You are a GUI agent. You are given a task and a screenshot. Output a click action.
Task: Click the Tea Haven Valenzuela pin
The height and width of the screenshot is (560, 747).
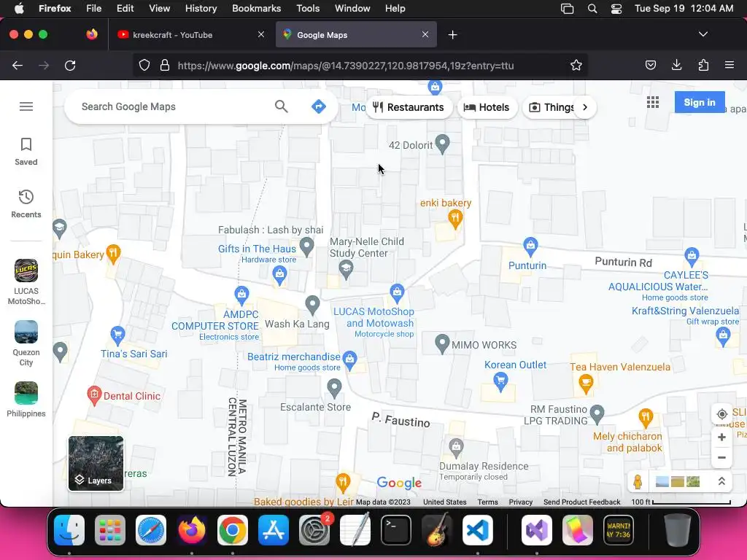tap(586, 384)
